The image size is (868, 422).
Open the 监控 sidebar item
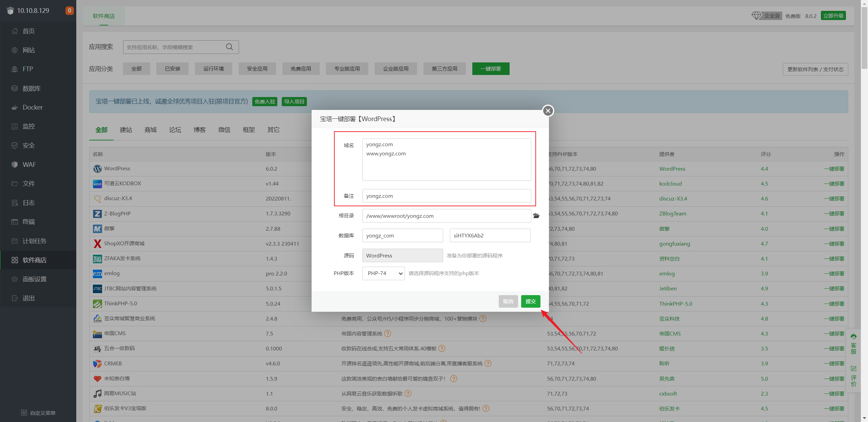38,126
